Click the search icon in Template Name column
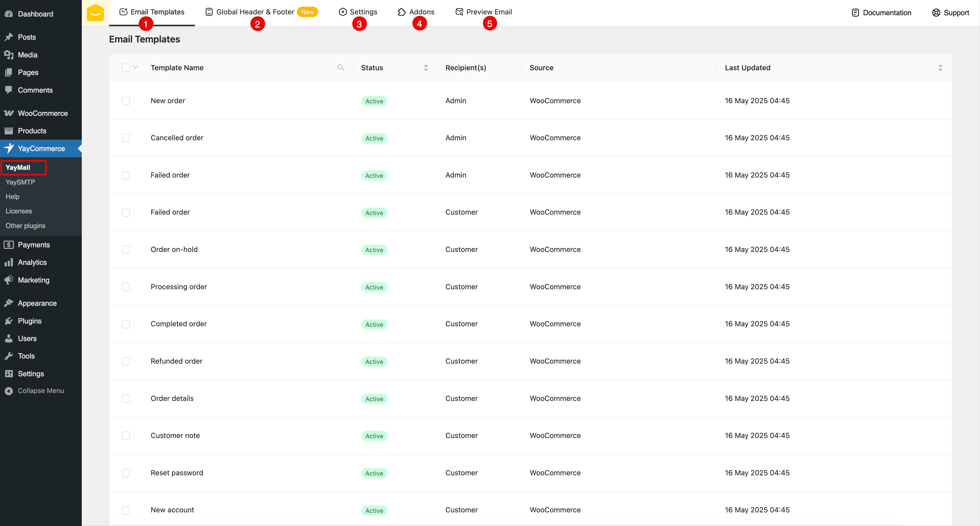This screenshot has width=980, height=526. tap(341, 68)
